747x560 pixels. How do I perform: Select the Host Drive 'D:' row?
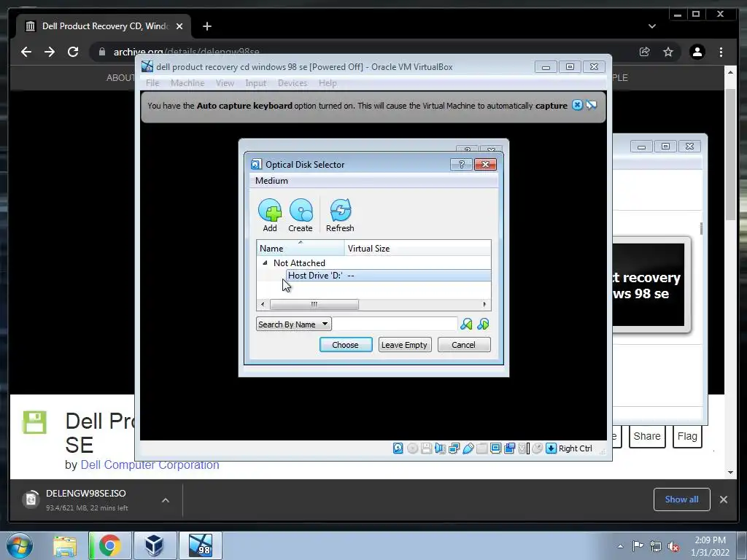click(x=388, y=275)
